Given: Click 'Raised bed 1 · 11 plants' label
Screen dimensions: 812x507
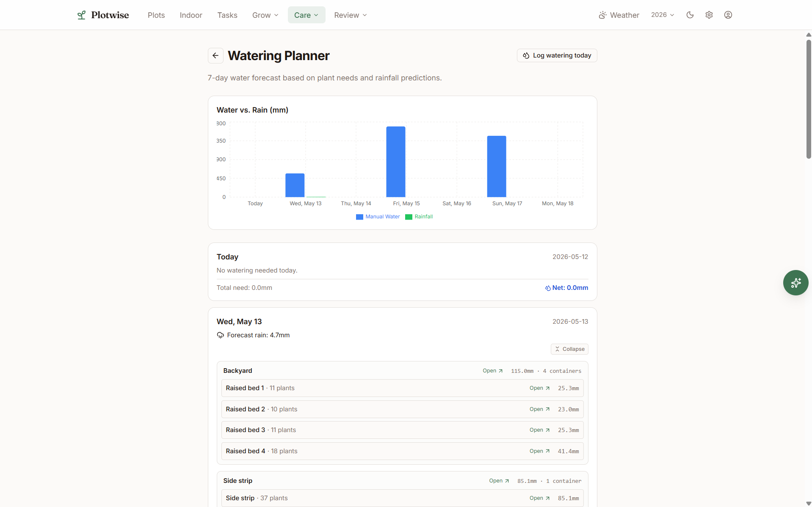Looking at the screenshot, I should pos(260,388).
